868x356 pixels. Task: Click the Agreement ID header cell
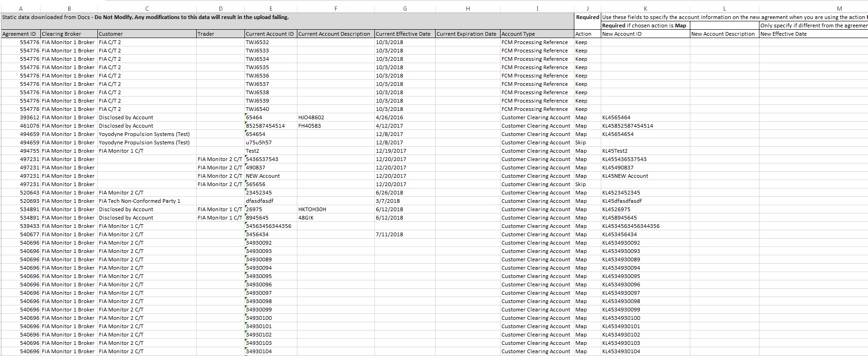(21, 34)
